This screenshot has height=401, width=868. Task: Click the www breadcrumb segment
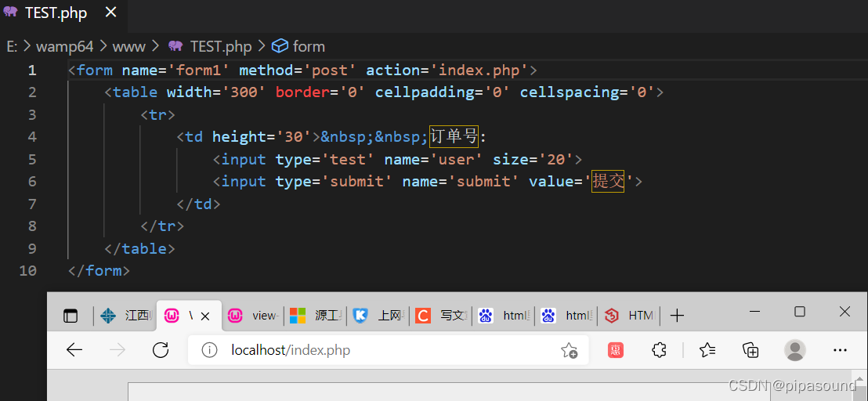pyautogui.click(x=129, y=46)
